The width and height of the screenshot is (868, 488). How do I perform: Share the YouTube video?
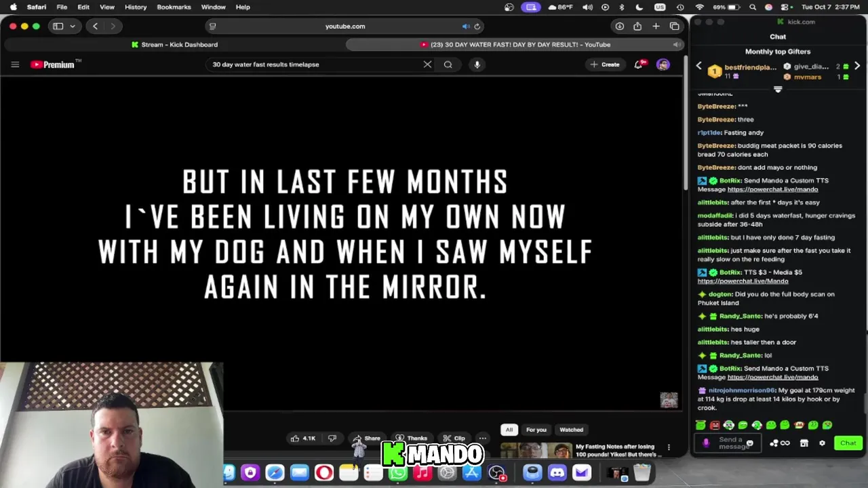(367, 439)
